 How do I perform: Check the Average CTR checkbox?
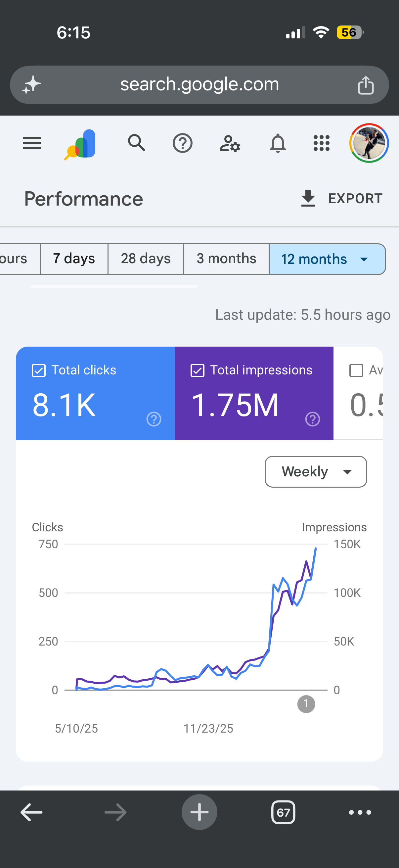(x=356, y=370)
